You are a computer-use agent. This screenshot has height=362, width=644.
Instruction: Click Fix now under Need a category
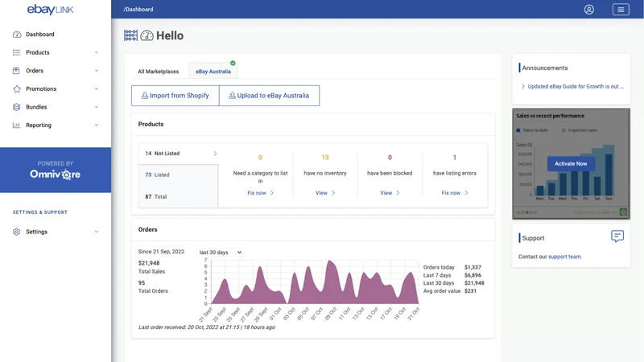(x=260, y=193)
